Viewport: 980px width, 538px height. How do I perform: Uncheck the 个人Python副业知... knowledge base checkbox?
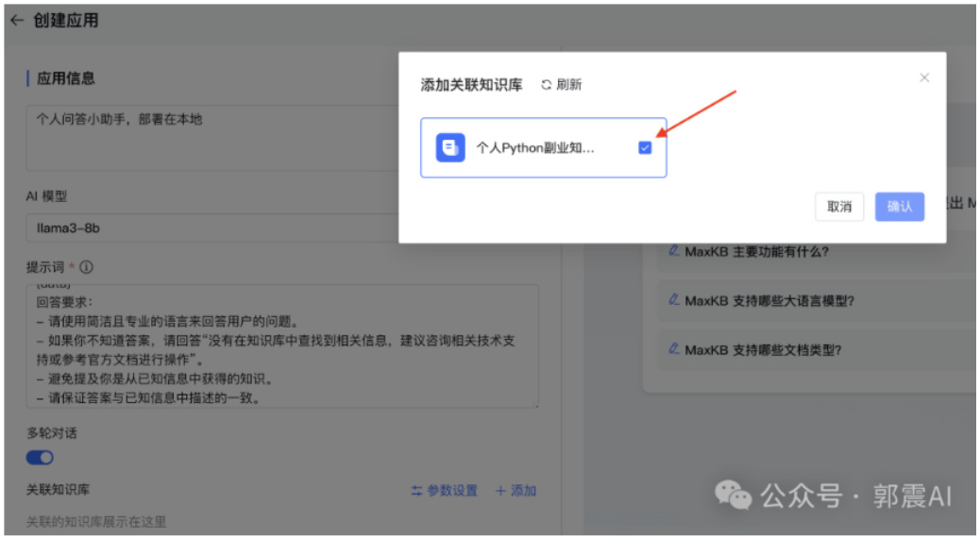pos(645,148)
